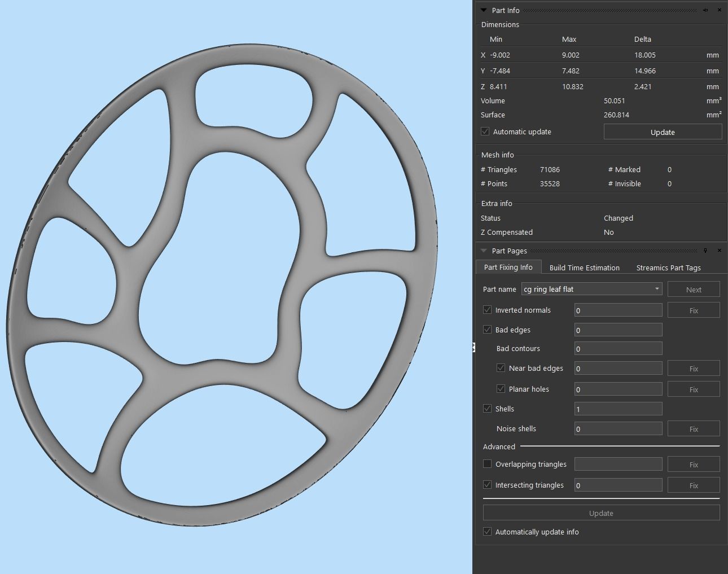Toggle the Planar holes checkbox
728x574 pixels.
(501, 389)
